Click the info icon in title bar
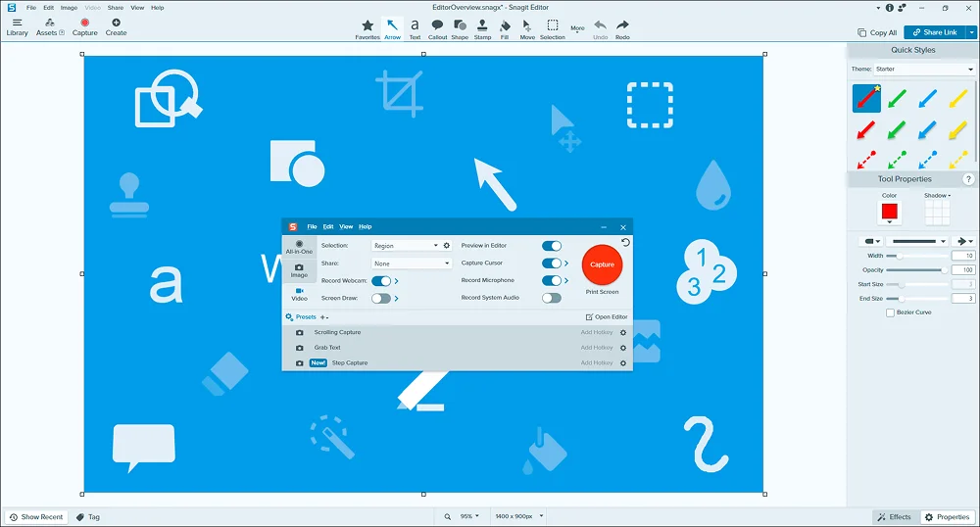Screen dimensions: 980x527 [x=890, y=8]
